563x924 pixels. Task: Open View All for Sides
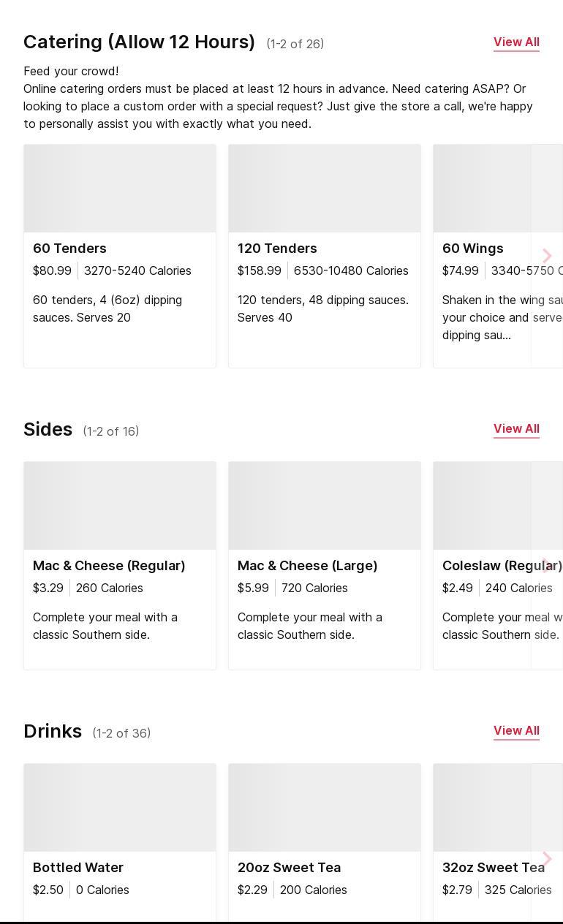click(516, 429)
